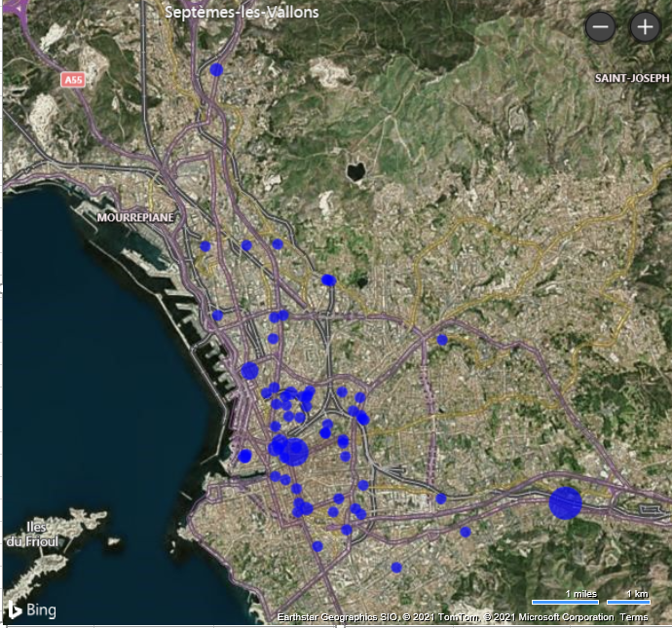Select the largest blue bubble on the map
Image resolution: width=672 pixels, height=628 pixels.
[565, 503]
